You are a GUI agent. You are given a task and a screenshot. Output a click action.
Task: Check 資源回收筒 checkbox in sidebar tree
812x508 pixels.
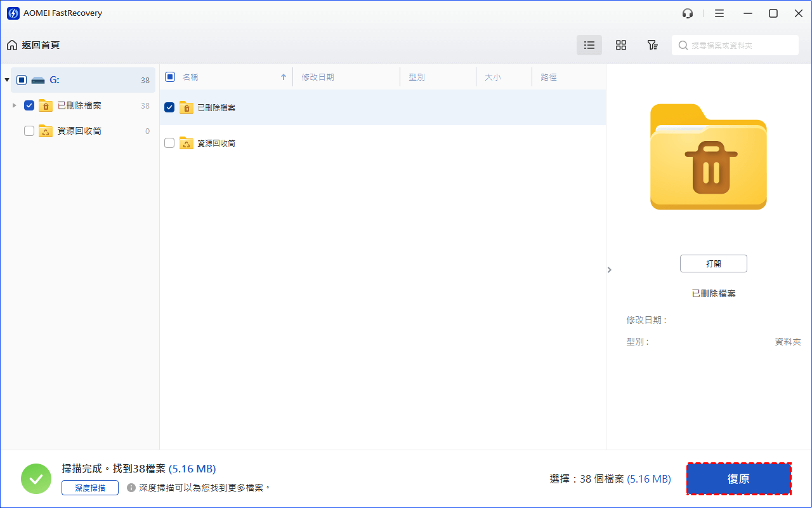coord(29,131)
